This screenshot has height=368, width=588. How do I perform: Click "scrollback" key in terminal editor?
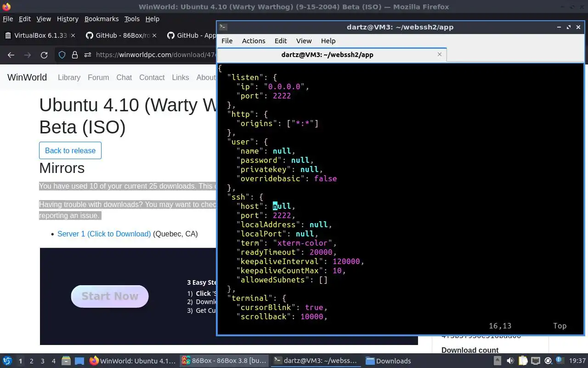264,316
